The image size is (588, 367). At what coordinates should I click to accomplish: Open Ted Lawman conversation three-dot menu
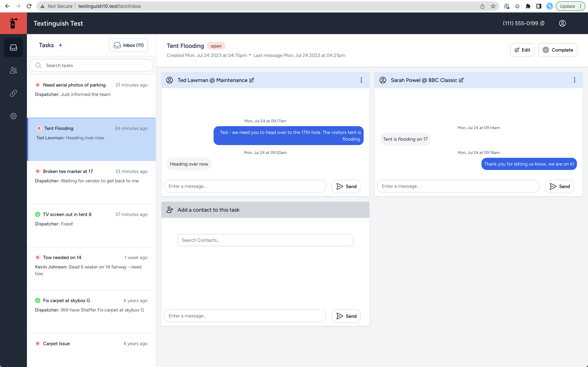pos(361,80)
